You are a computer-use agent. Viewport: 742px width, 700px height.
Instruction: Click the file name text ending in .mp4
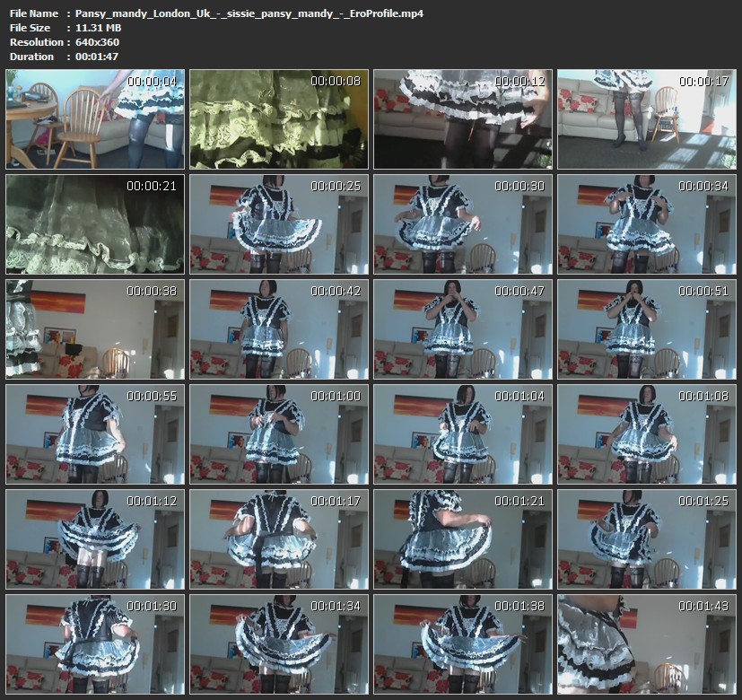point(249,13)
